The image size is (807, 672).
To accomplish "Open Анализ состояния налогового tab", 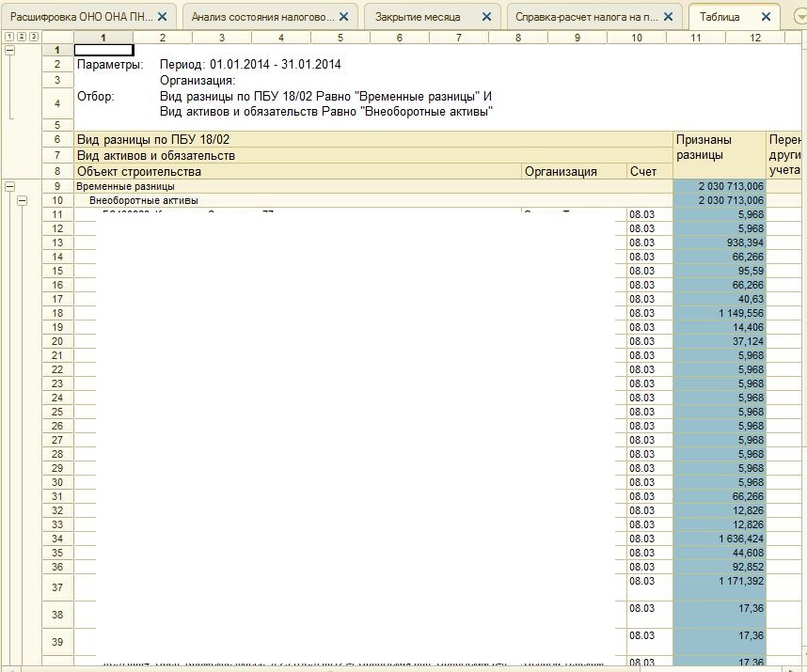I will click(262, 17).
